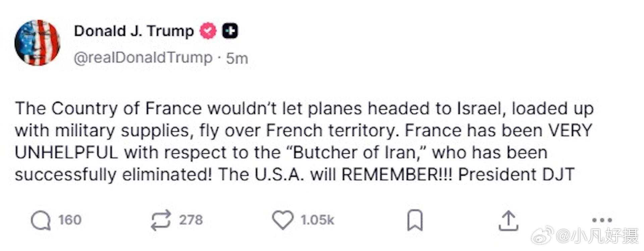Click the @小凡好摄 watermark text
Image resolution: width=644 pixels, height=251 pixels.
[597, 236]
